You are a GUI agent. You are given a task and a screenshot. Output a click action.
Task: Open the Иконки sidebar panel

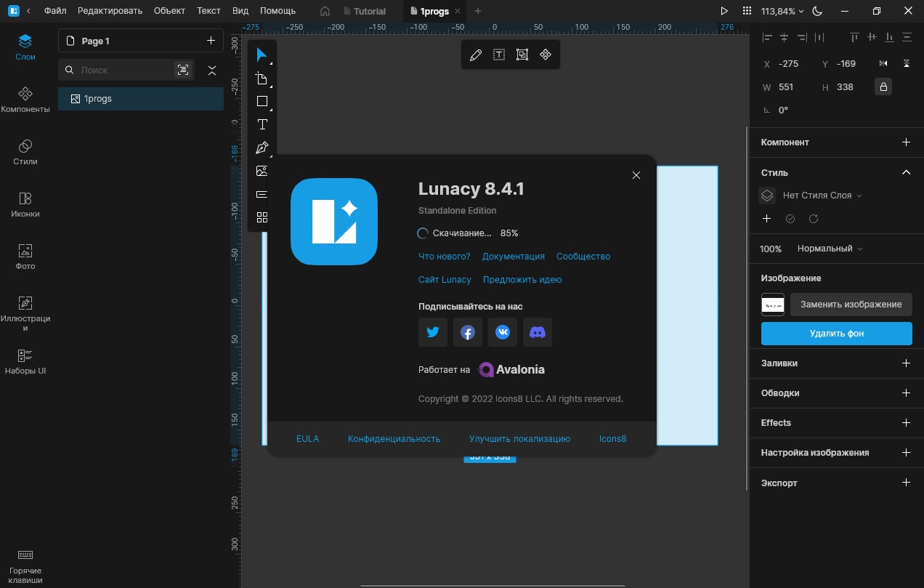click(x=25, y=204)
